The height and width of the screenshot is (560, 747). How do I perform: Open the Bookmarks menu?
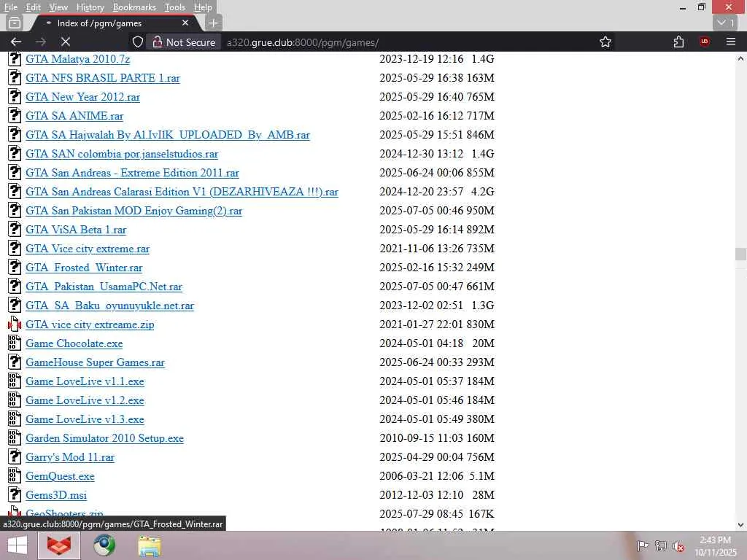click(x=134, y=7)
